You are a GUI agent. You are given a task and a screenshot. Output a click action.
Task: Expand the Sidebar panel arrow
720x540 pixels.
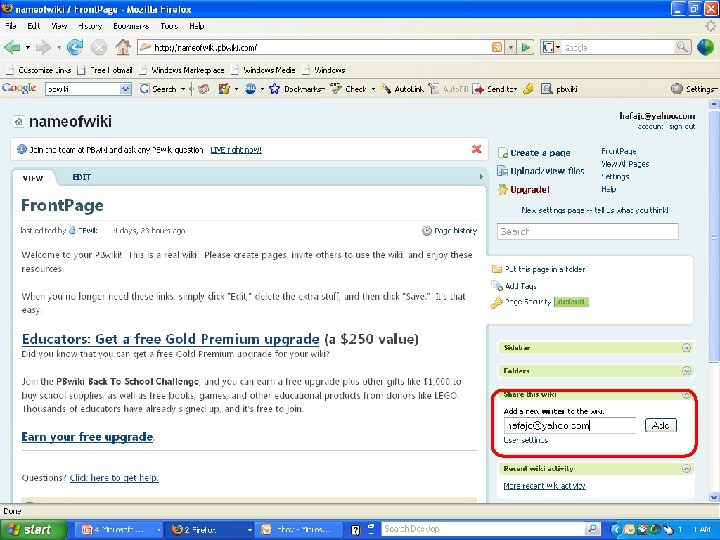pos(686,348)
